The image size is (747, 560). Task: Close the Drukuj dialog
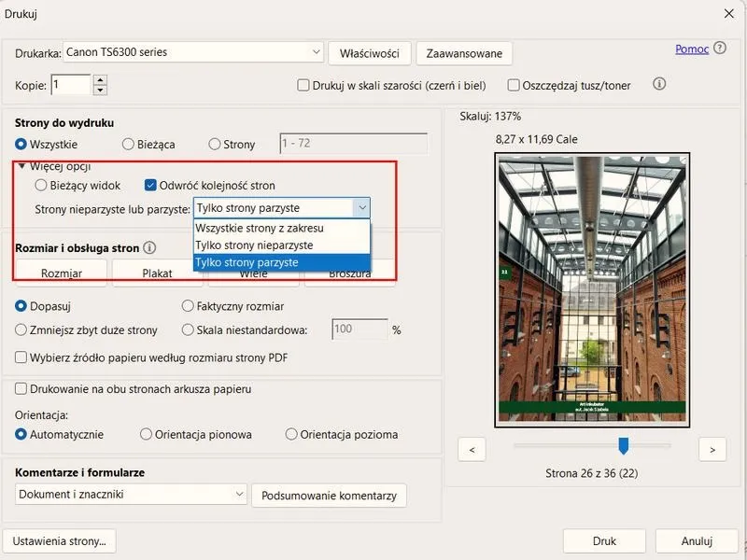click(729, 14)
